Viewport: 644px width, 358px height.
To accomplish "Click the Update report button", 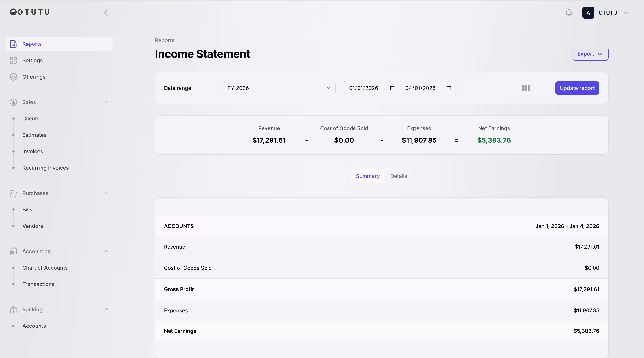I will pos(577,88).
